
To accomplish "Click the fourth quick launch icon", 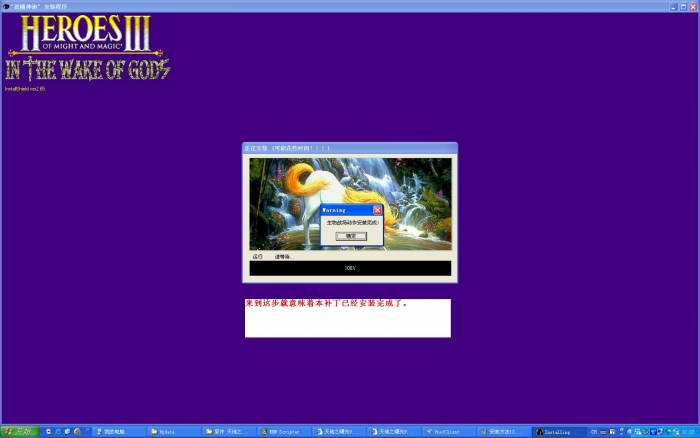I will (77, 432).
